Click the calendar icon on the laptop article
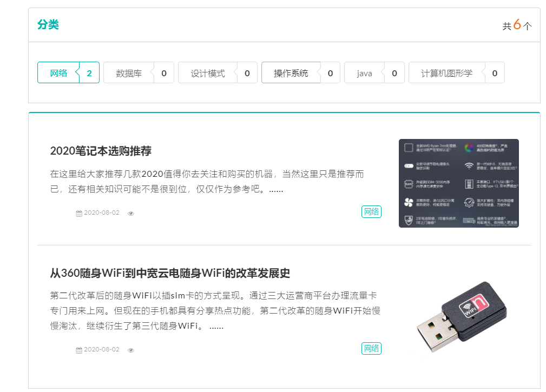 78,213
